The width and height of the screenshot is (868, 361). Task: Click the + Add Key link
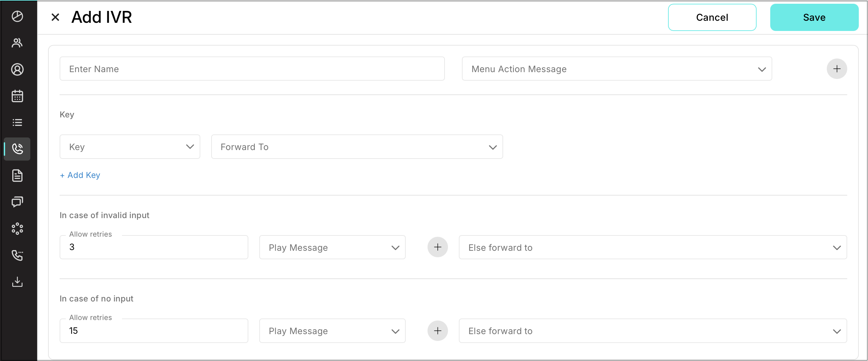[x=80, y=175]
